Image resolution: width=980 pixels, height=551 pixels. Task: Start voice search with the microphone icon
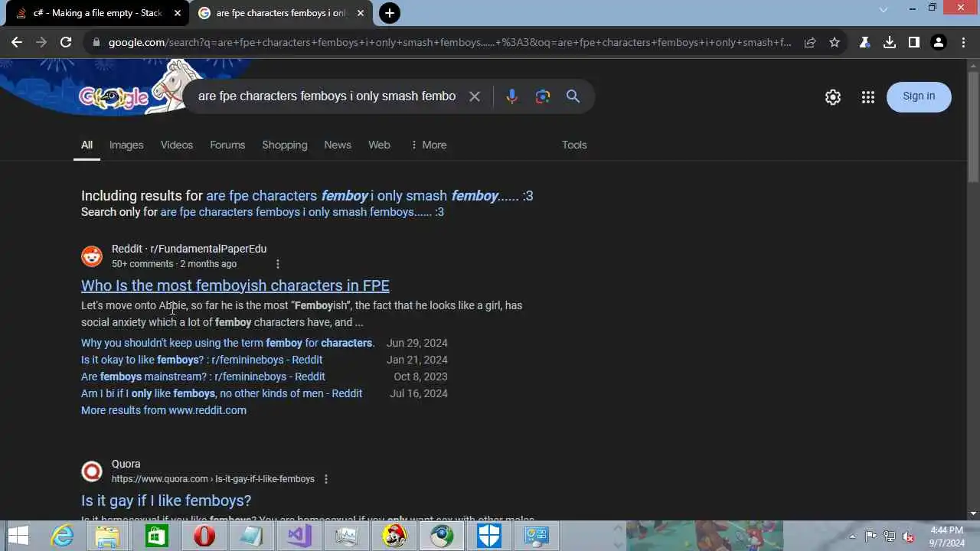(512, 96)
